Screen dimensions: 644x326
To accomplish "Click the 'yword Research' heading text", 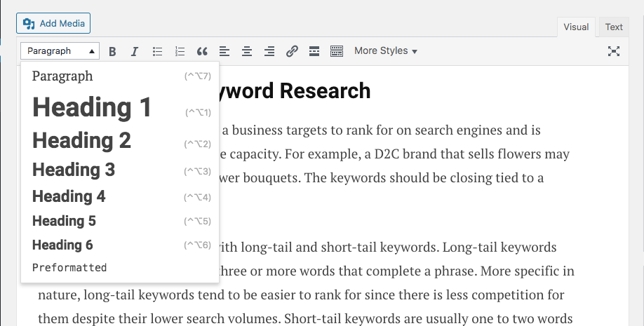I will pyautogui.click(x=295, y=91).
